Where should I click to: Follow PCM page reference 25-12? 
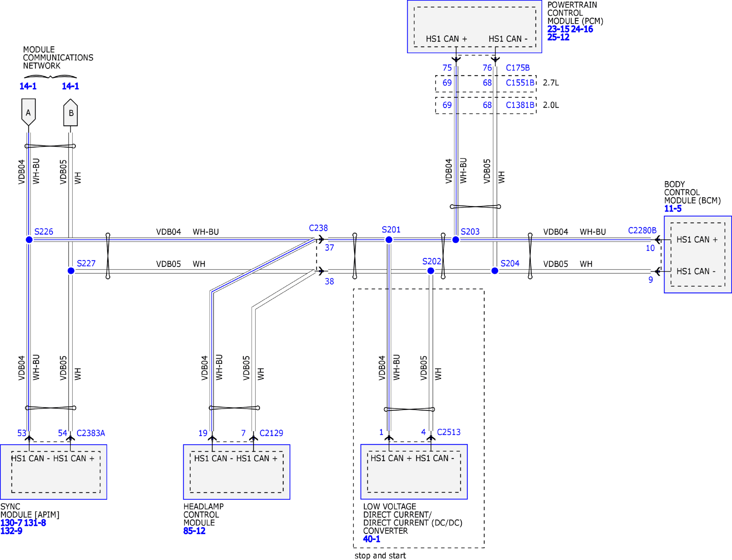[558, 37]
